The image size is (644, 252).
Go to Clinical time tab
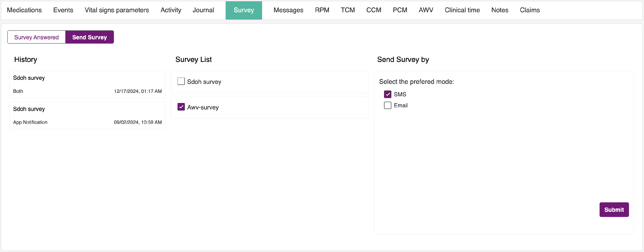(462, 10)
